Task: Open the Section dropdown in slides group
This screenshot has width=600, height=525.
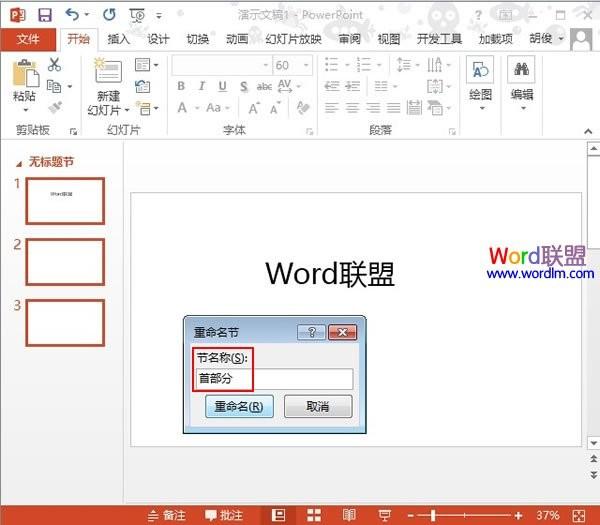Action: (x=148, y=109)
